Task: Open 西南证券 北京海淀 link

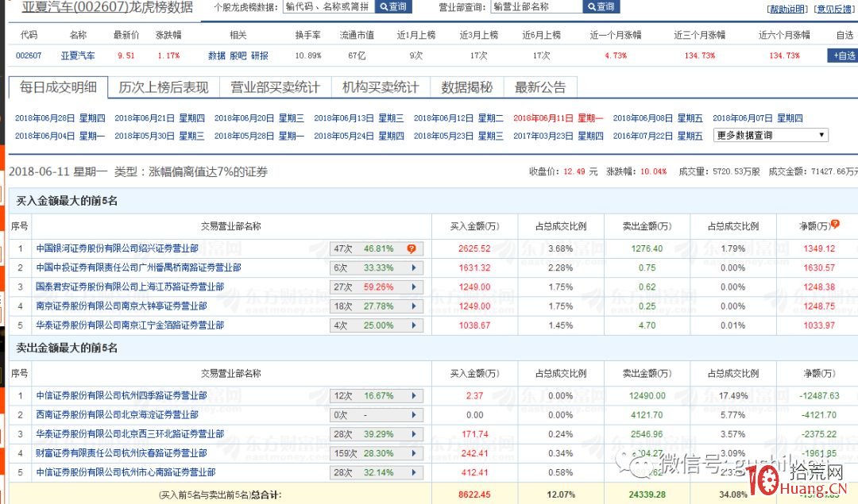Action: 117,414
